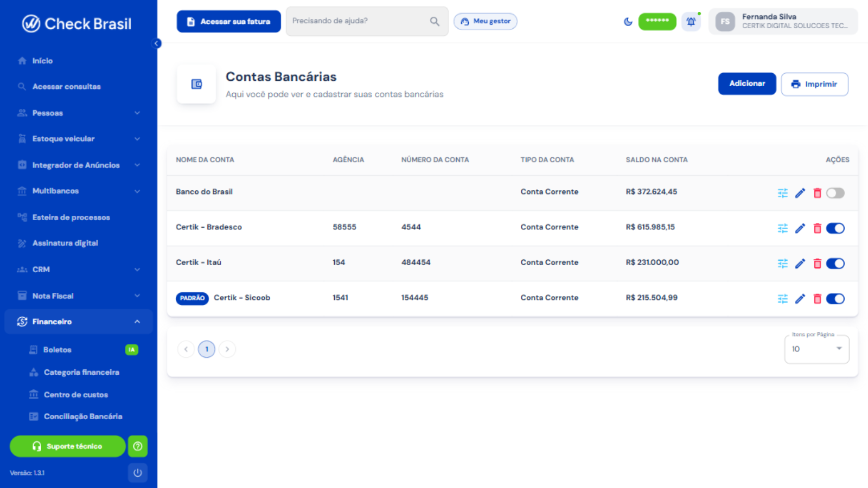Click agency number 58555
Viewport: 868px width, 488px height.
(x=344, y=227)
